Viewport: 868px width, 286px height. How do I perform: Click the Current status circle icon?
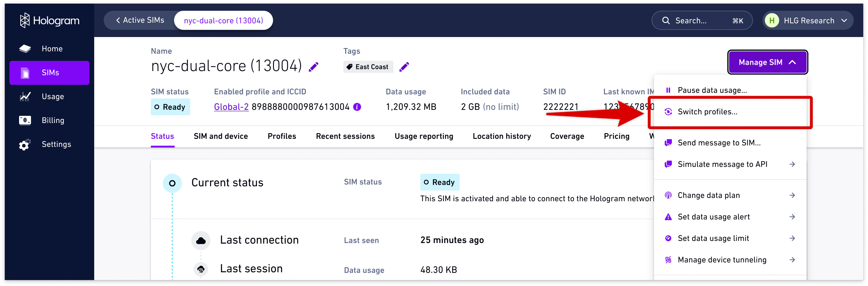(172, 183)
